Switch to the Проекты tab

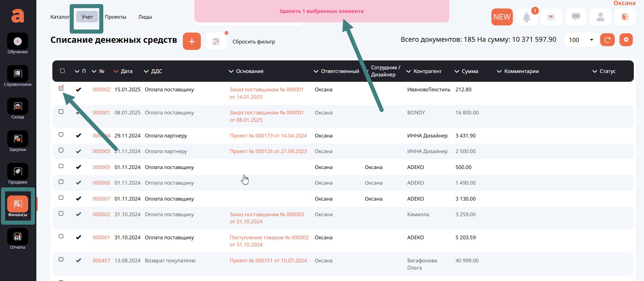tap(116, 17)
